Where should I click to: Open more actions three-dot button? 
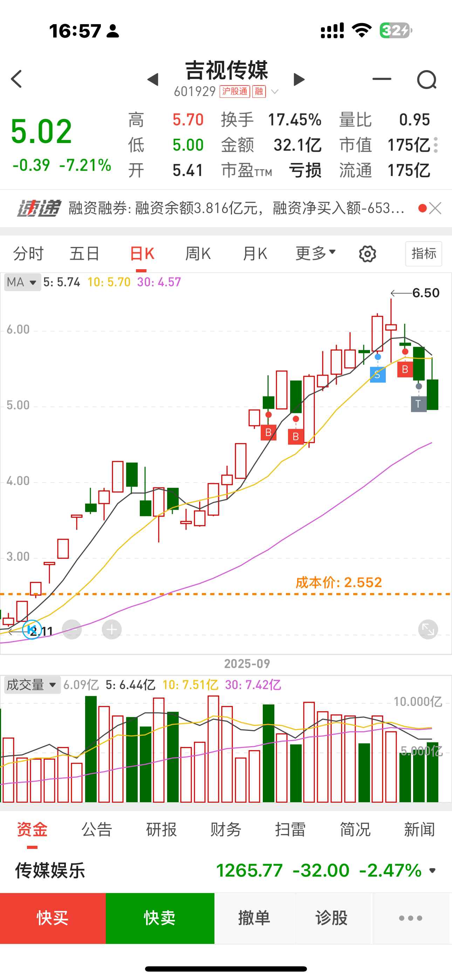411,918
